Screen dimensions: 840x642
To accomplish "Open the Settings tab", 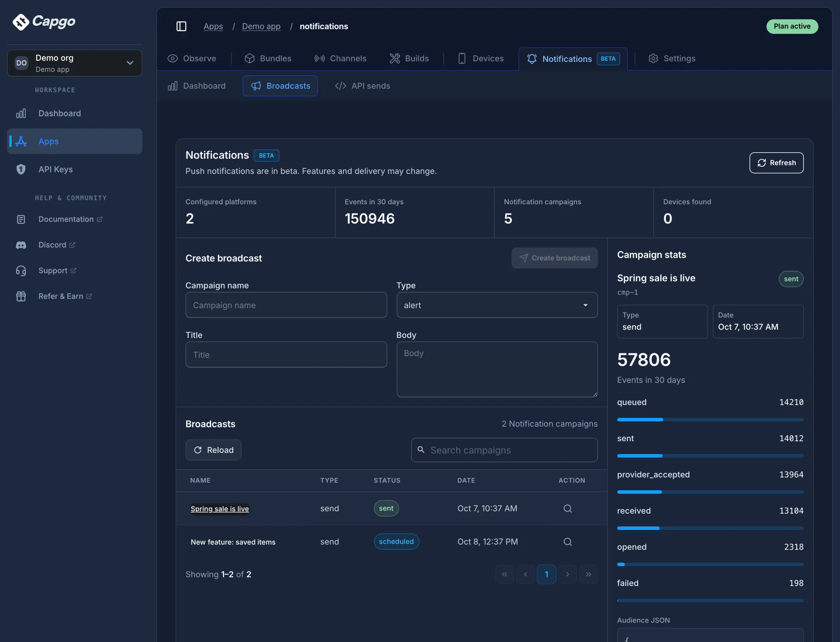I will tap(672, 58).
